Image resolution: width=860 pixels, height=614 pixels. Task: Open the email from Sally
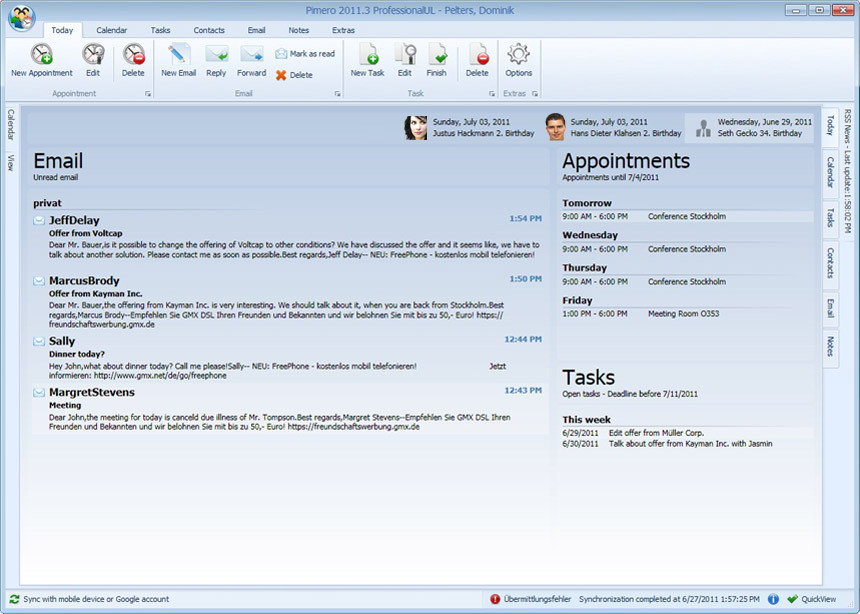point(287,358)
